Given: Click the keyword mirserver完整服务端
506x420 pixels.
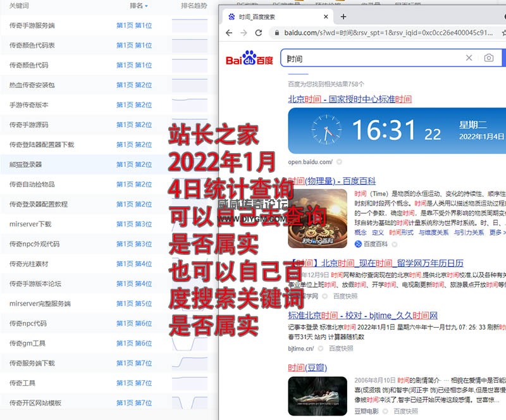Looking at the screenshot, I should click(40, 304).
